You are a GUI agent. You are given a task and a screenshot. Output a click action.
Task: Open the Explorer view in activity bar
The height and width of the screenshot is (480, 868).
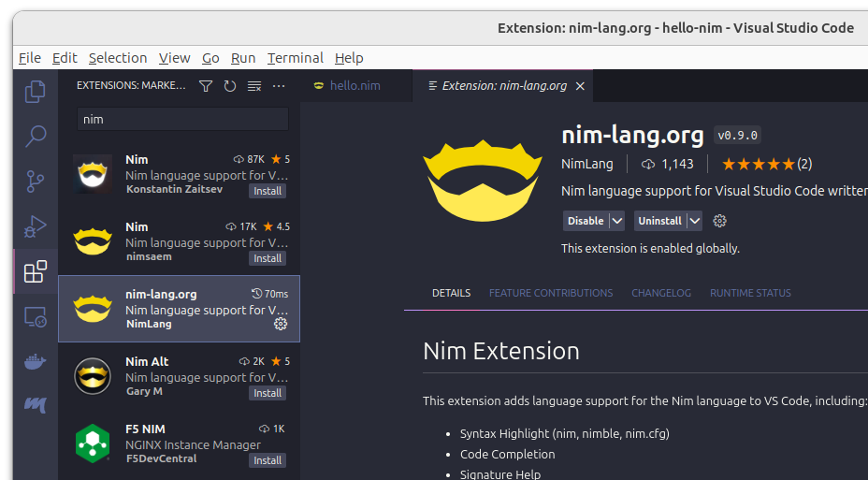(36, 92)
